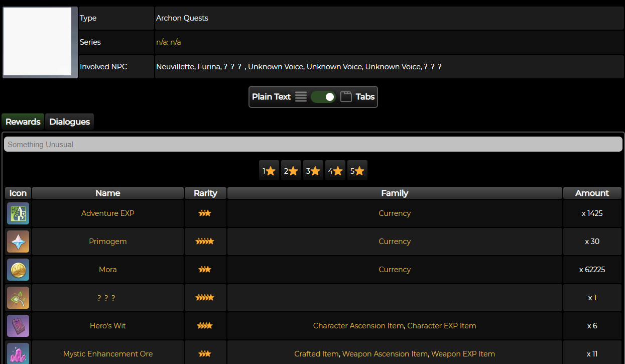Switch to the Dialogues tab
Viewport: 625px width, 364px height.
pos(70,122)
